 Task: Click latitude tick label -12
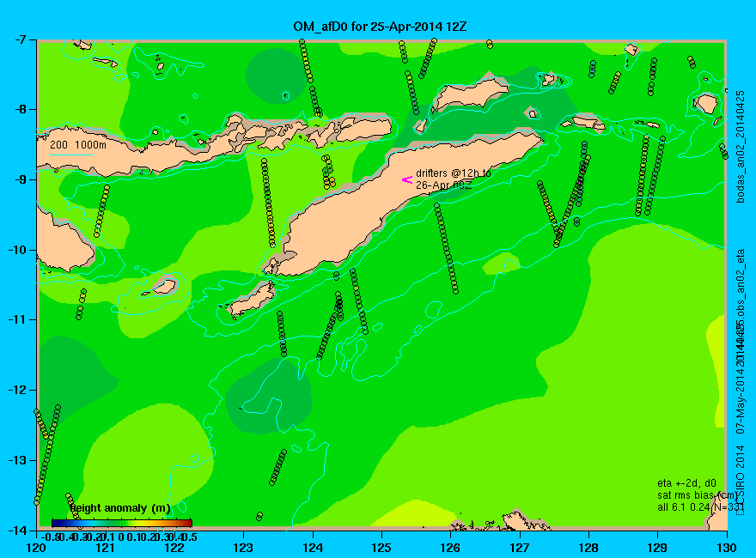[x=18, y=391]
